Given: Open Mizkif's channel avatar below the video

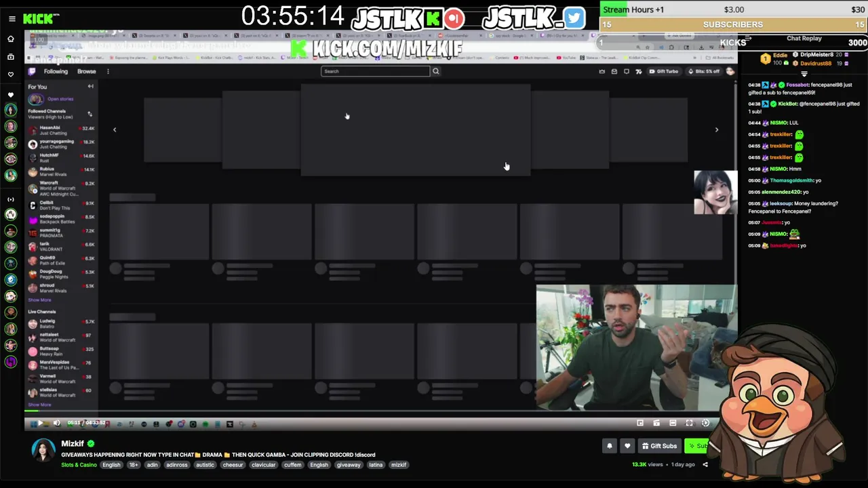Looking at the screenshot, I should tap(43, 450).
